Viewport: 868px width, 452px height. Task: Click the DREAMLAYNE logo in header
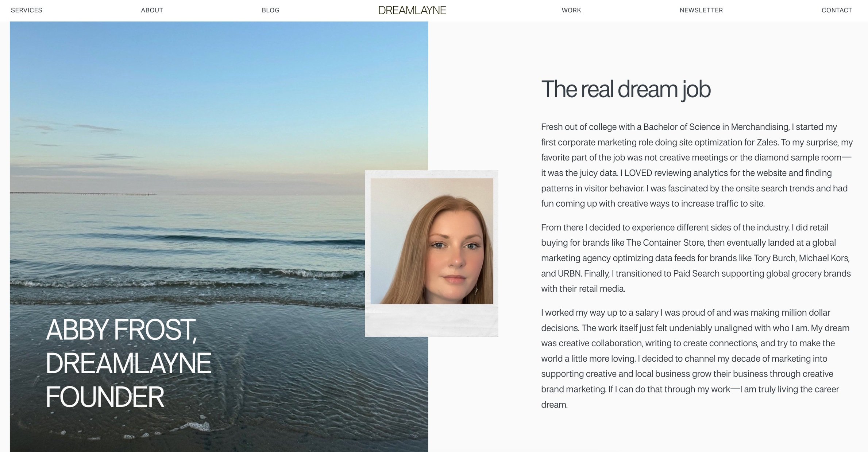[412, 10]
